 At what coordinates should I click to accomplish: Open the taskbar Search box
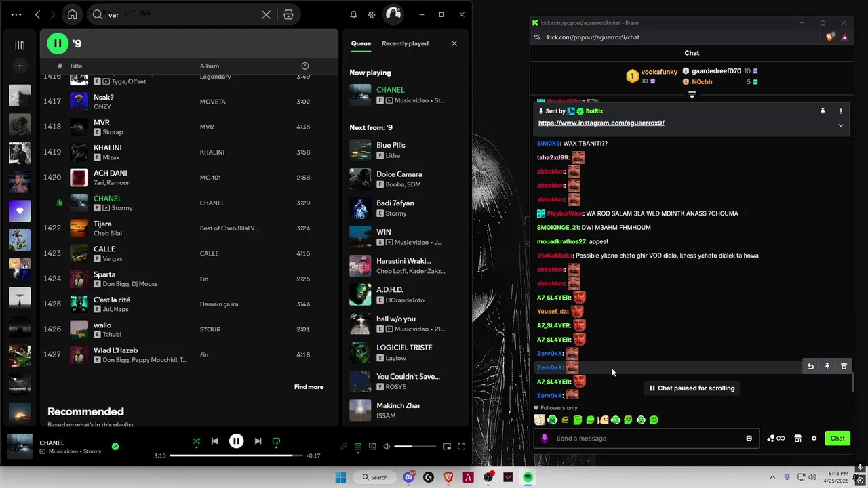click(375, 477)
